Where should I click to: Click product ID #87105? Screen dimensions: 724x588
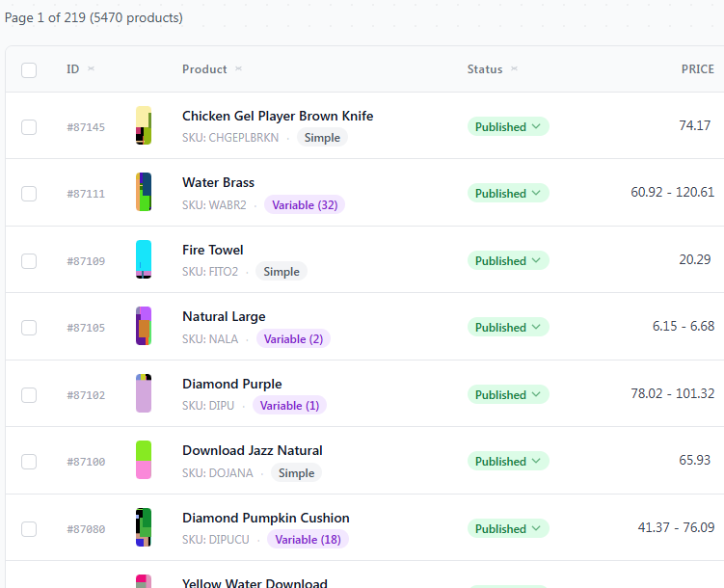pos(86,328)
